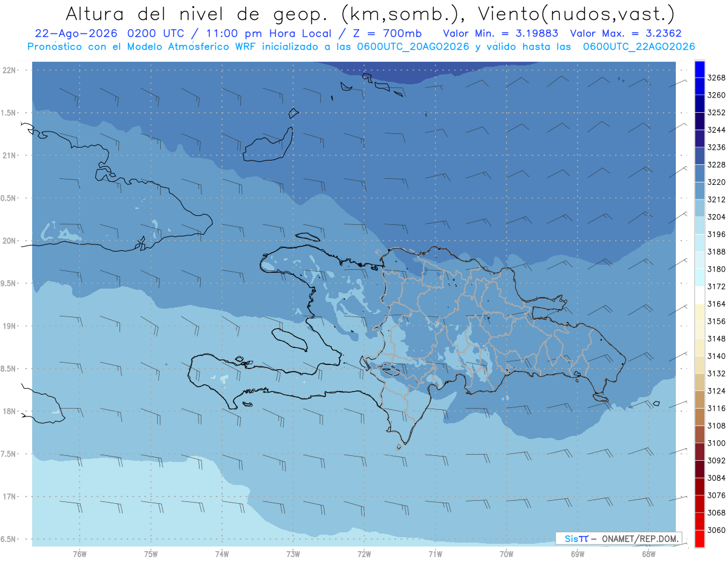Pick the dark red legend band between 3084 and 3092
The width and height of the screenshot is (728, 562).
pyautogui.click(x=699, y=469)
